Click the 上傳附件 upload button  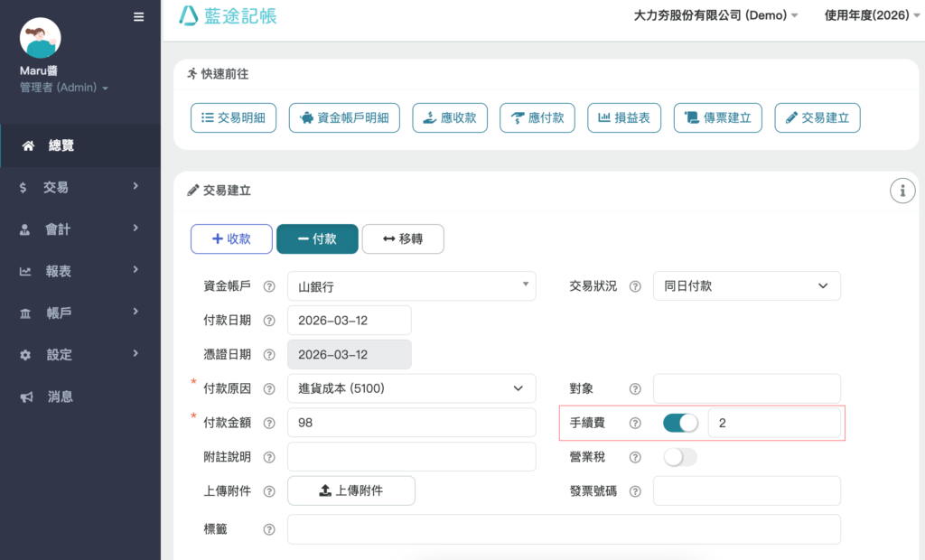pyautogui.click(x=350, y=490)
